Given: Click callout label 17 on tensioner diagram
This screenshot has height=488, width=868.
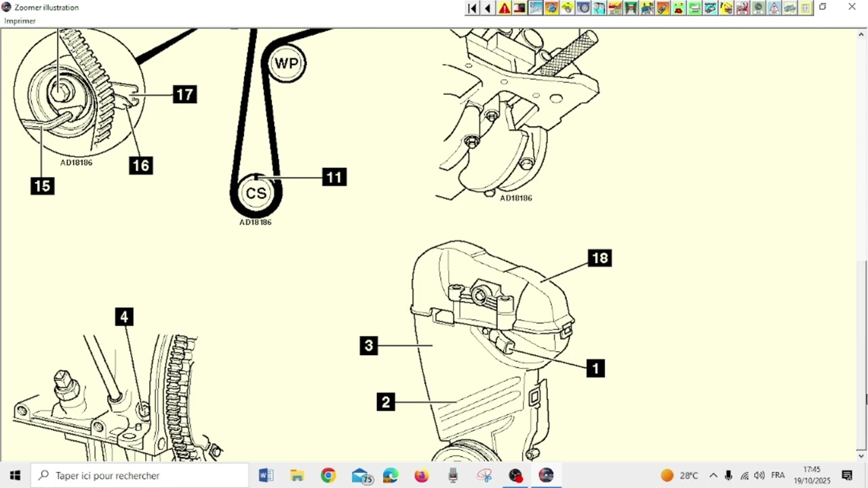Looking at the screenshot, I should click(184, 94).
